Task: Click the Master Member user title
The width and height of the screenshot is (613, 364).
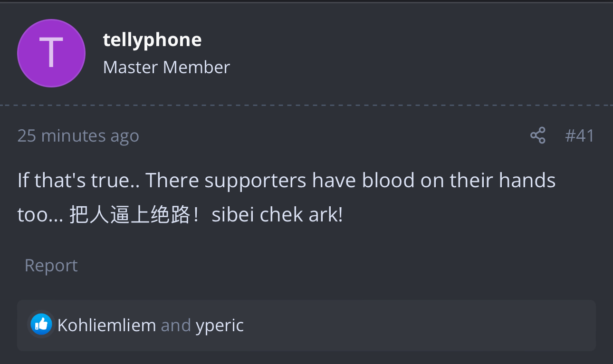Action: pos(166,67)
